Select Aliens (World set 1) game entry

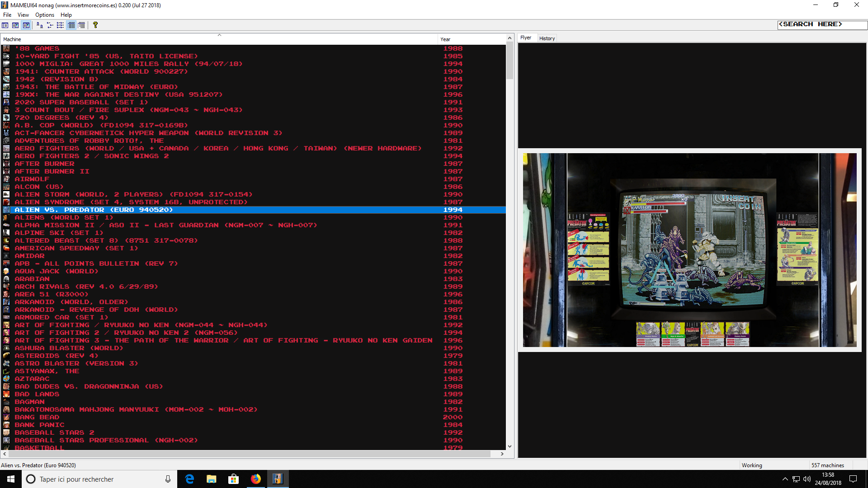point(64,217)
